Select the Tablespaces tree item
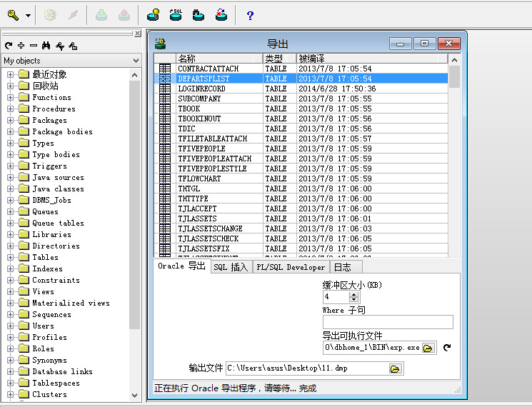Screen dimensions: 532x407 (x=56, y=383)
